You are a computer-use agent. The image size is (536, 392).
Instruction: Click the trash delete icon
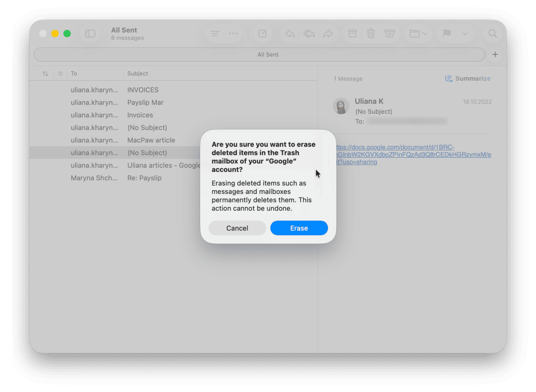tap(371, 34)
